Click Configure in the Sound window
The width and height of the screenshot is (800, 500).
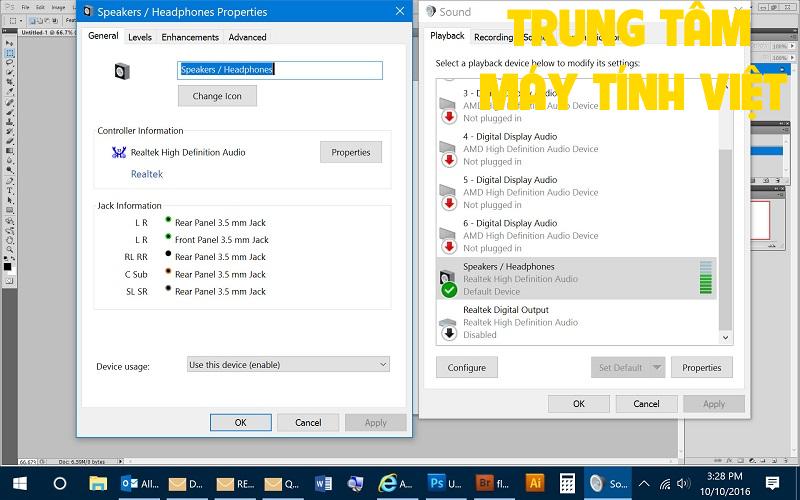click(x=466, y=367)
